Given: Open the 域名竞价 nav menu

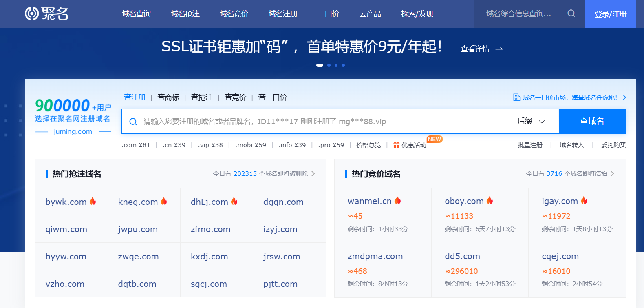Looking at the screenshot, I should [x=234, y=14].
